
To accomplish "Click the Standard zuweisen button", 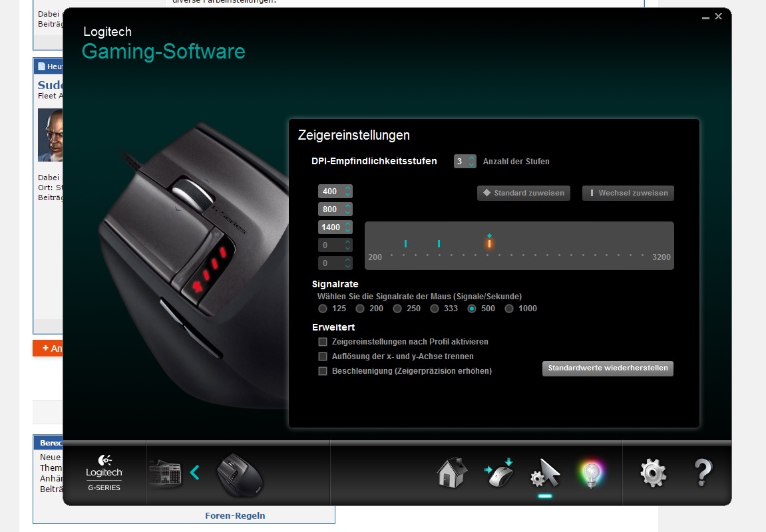I will (524, 193).
